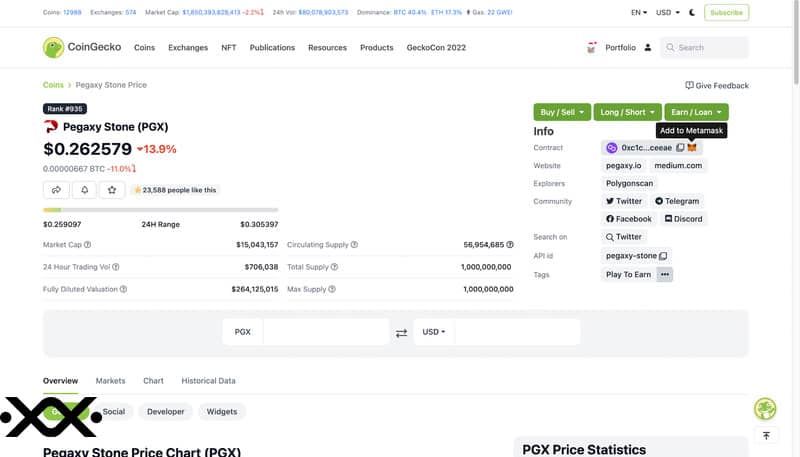Visit the medium.com website link
Screen dimensions: 800x457
pos(678,166)
